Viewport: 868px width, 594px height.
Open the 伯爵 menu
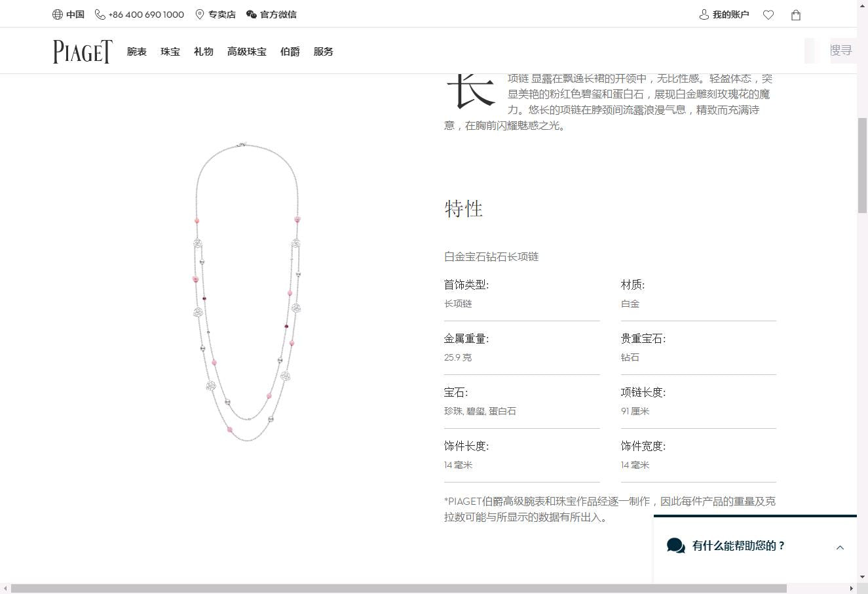pos(290,52)
